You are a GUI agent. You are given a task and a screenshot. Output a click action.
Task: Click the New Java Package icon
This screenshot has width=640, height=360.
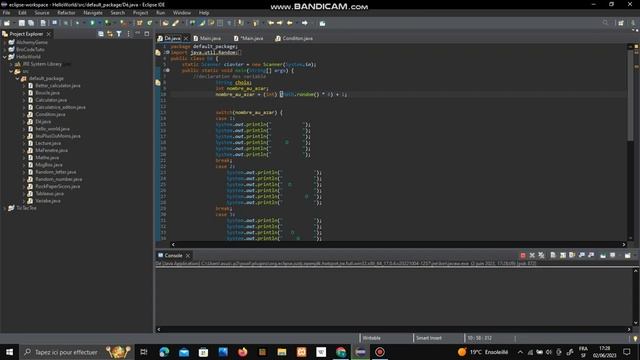coord(140,23)
